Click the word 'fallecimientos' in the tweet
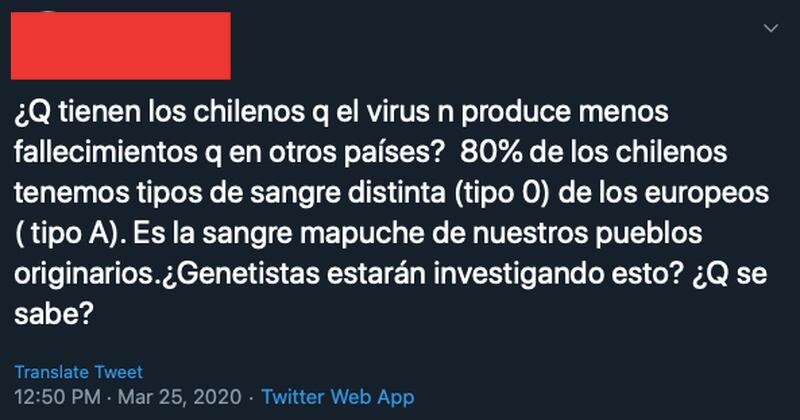This screenshot has width=800, height=420. click(x=106, y=152)
